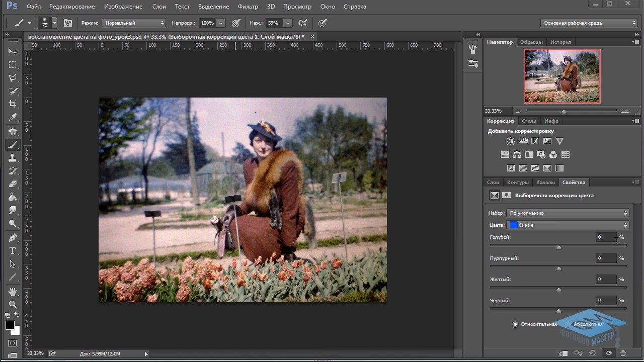This screenshot has width=644, height=362.
Task: Open the Фильтр menu
Action: 248,7
